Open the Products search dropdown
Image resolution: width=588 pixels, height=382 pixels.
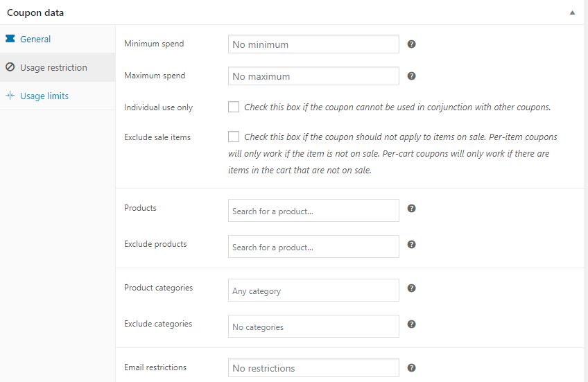click(313, 211)
